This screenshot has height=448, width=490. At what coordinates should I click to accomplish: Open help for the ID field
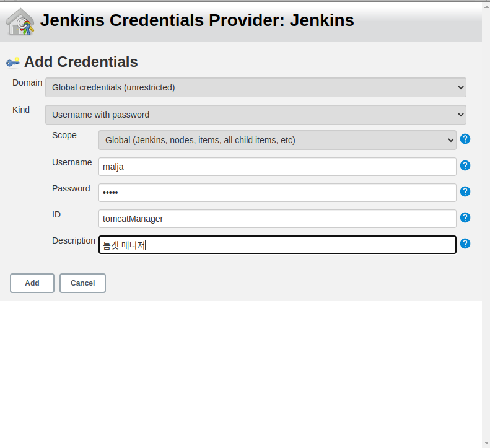465,217
